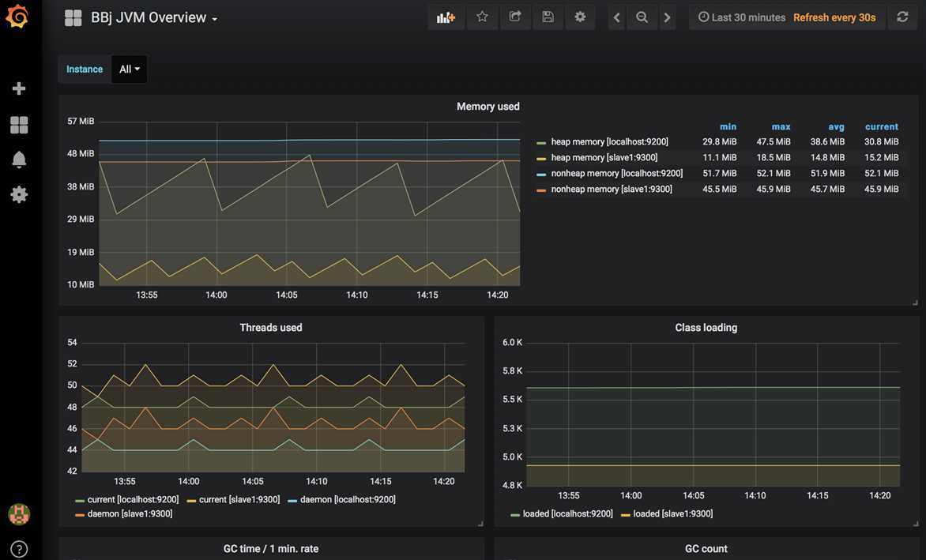This screenshot has height=560, width=926.
Task: Toggle daemon [localhost:9200] thread series
Action: tap(348, 499)
